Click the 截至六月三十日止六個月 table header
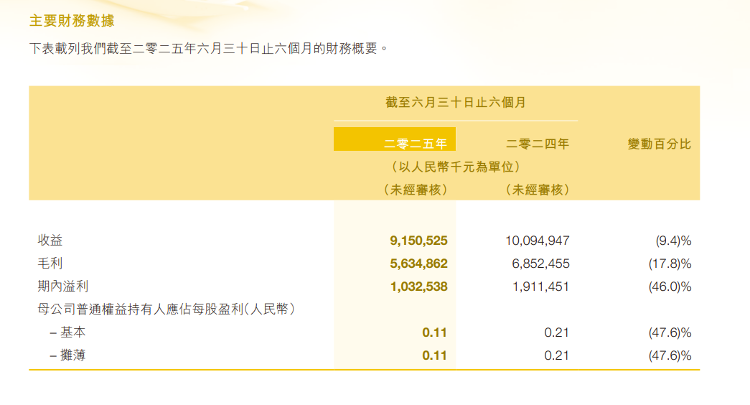 point(455,102)
